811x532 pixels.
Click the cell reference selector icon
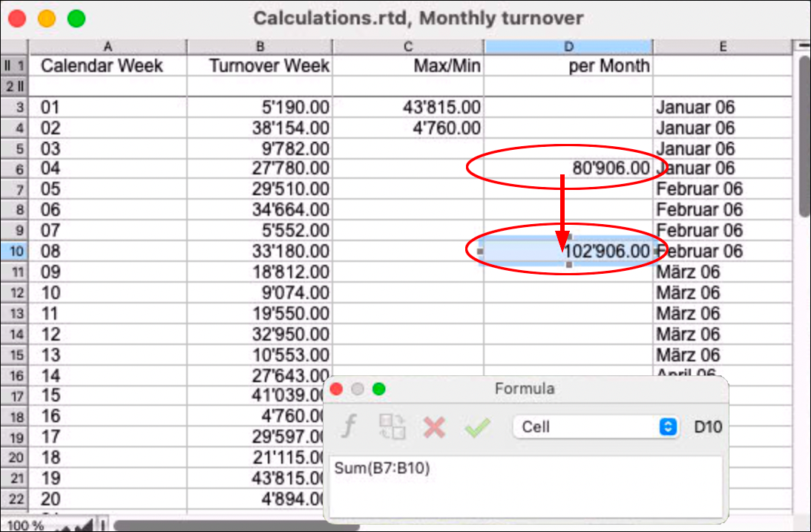coord(391,427)
